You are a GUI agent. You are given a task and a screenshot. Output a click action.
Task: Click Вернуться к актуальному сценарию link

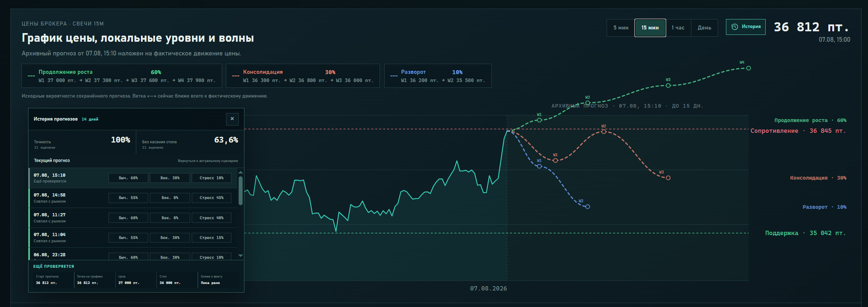click(x=208, y=161)
